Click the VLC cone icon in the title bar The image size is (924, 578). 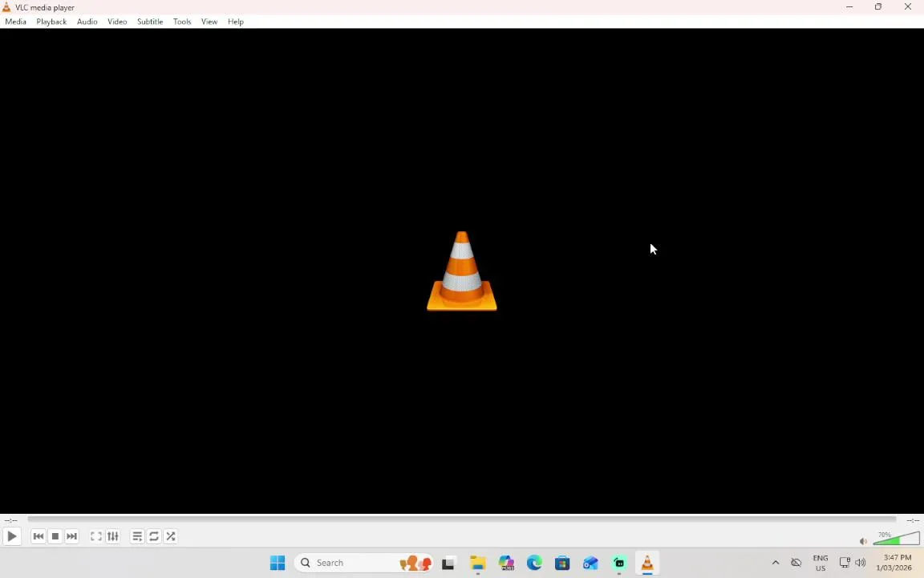coord(6,7)
